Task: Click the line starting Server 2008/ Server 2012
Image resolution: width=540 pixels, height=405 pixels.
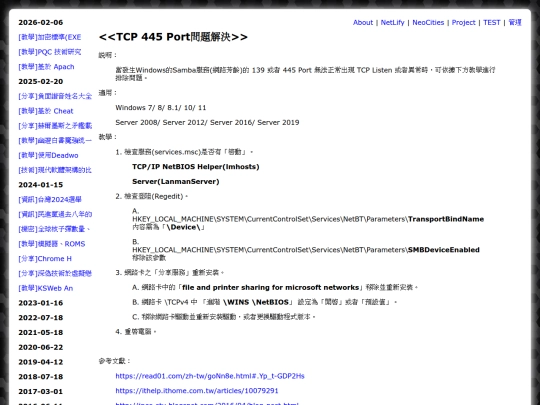Action: point(207,123)
